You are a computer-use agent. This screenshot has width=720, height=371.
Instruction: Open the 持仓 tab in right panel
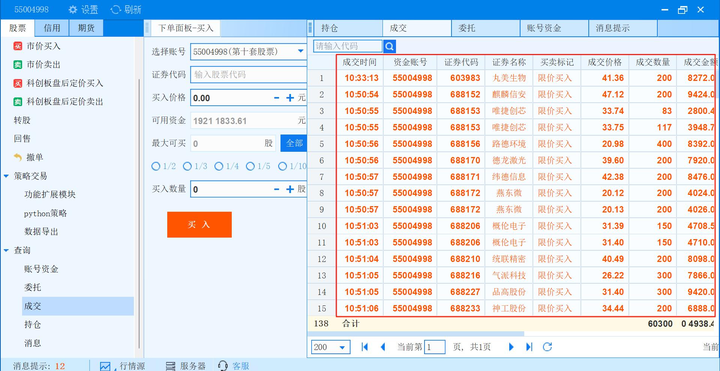(x=348, y=28)
